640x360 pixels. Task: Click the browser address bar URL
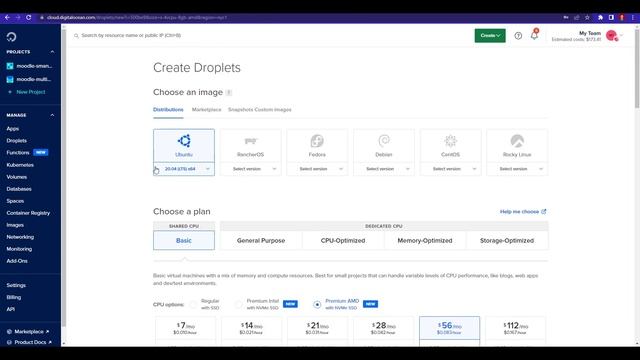[x=137, y=18]
